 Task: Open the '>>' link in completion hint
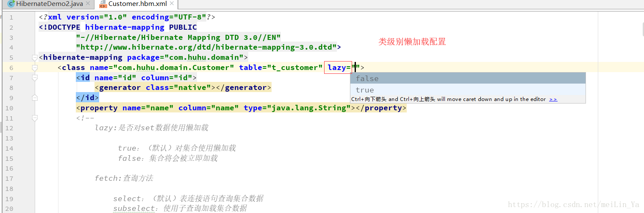(553, 99)
